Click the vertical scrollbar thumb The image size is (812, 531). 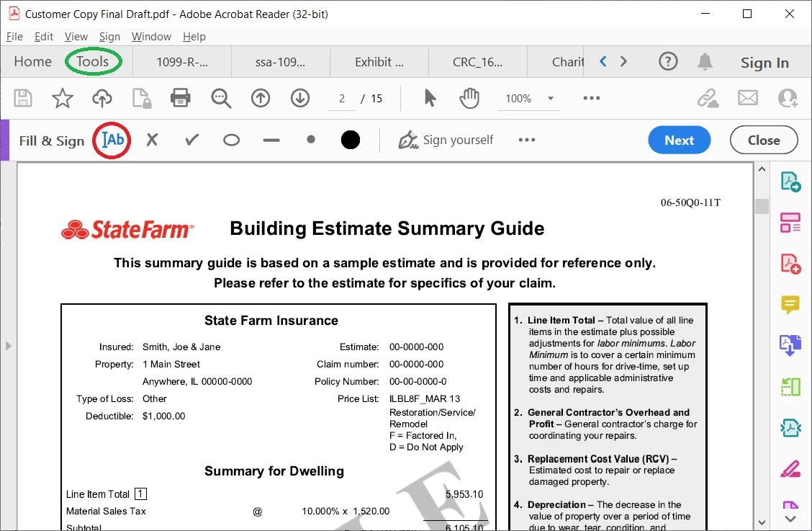762,206
